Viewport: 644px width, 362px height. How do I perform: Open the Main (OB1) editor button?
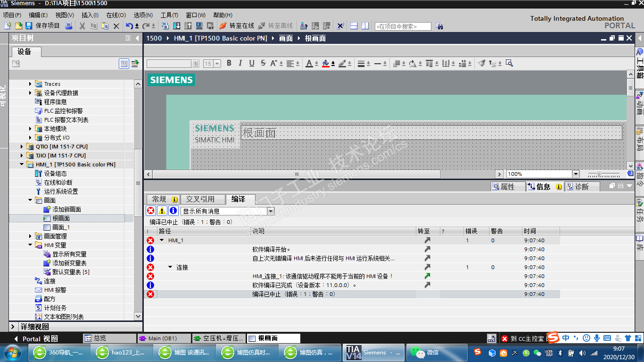point(165,338)
